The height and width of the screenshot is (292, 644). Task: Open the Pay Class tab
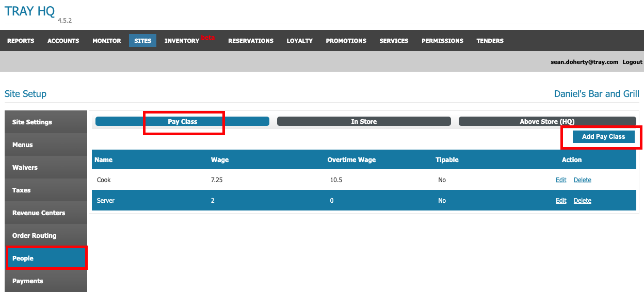click(182, 122)
